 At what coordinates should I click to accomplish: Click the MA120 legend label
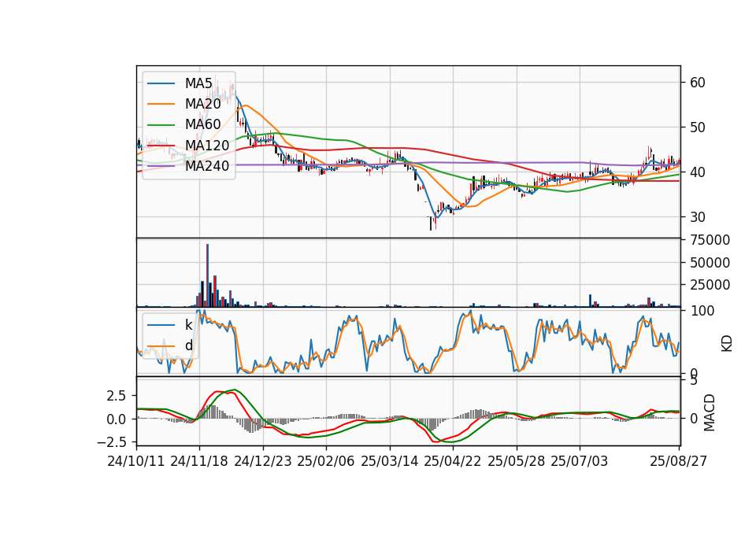point(207,146)
